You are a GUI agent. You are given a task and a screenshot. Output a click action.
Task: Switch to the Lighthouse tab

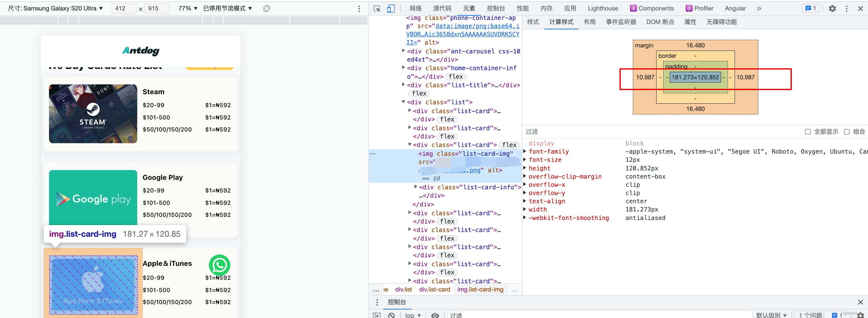coord(602,9)
